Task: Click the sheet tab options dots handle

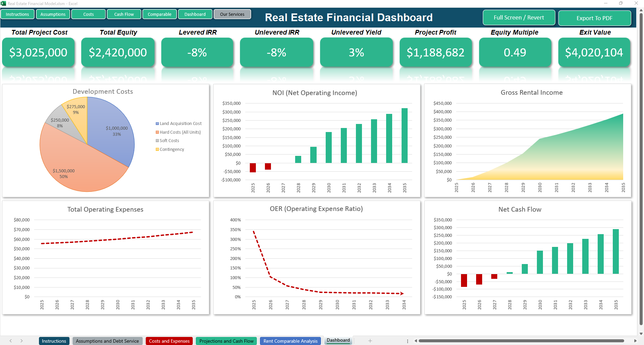Action: [x=408, y=341]
